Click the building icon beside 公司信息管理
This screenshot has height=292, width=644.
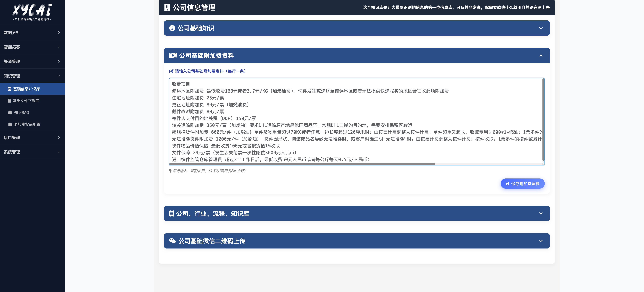(167, 7)
